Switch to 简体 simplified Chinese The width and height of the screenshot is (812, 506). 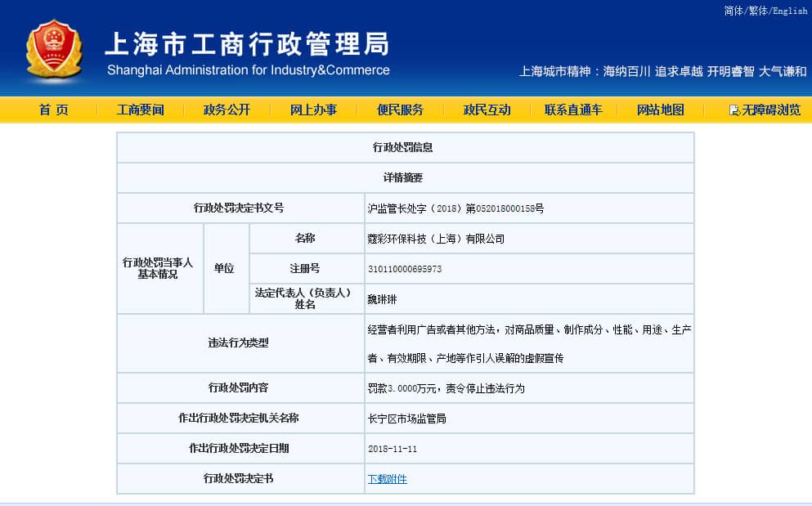coord(733,11)
